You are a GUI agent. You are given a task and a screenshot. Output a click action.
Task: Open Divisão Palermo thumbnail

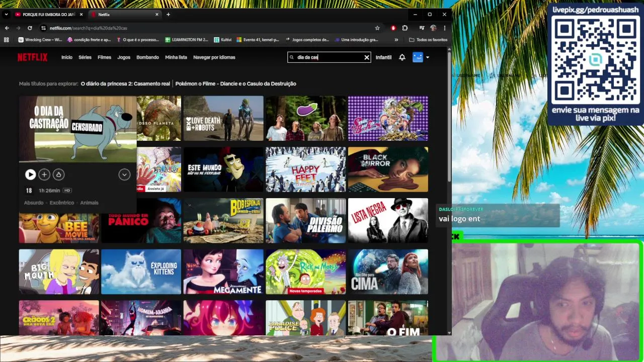point(306,221)
